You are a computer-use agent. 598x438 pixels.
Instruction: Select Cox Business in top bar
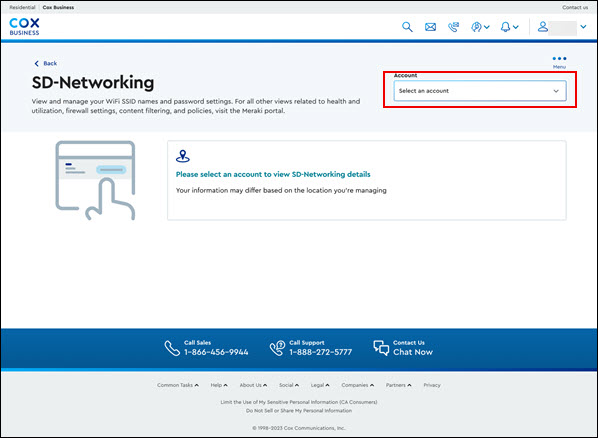pos(58,7)
